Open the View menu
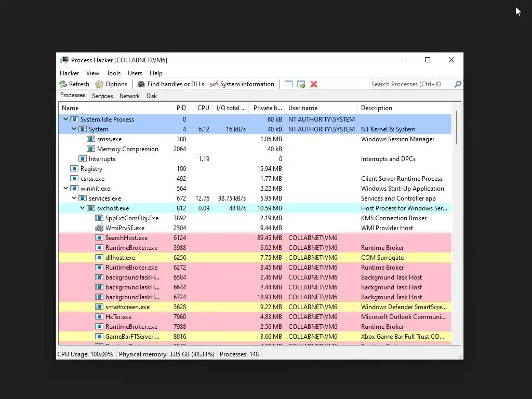This screenshot has height=399, width=532. click(x=92, y=73)
